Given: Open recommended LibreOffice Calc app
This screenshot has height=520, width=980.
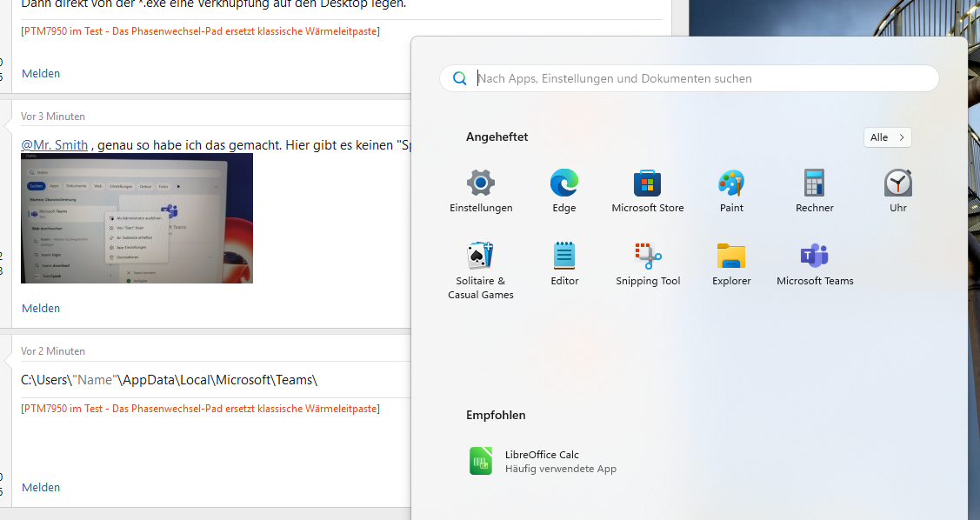Looking at the screenshot, I should 543,461.
